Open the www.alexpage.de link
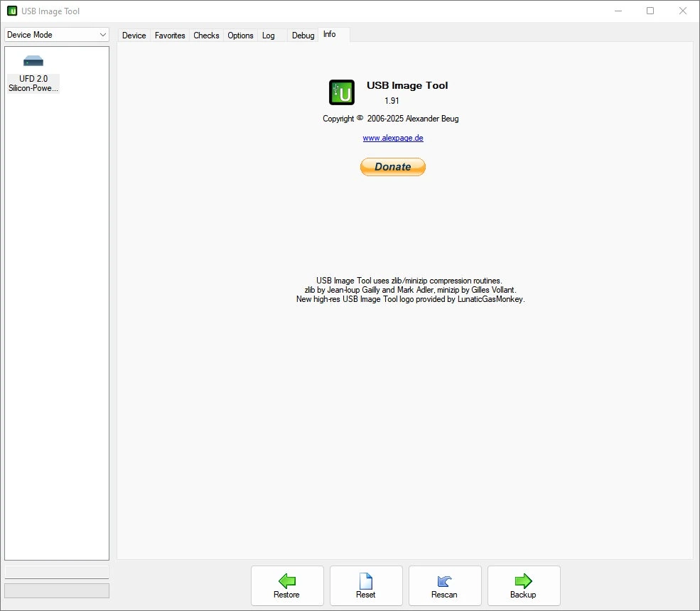This screenshot has height=611, width=700. click(393, 138)
